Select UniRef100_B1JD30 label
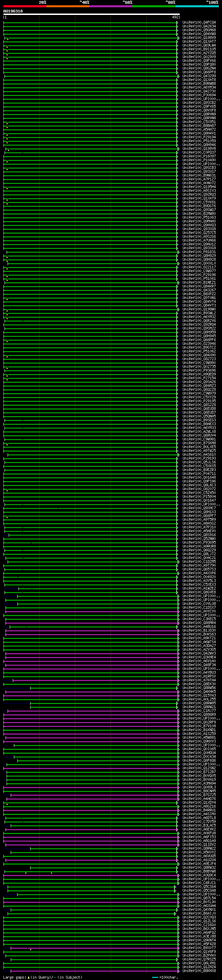The height and width of the screenshot is (980, 222). tap(199, 630)
